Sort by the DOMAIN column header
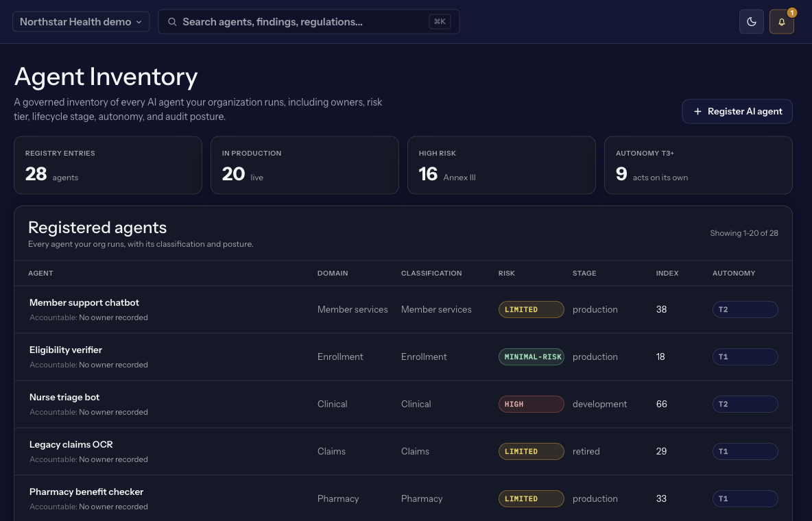Image resolution: width=812 pixels, height=521 pixels. point(333,273)
